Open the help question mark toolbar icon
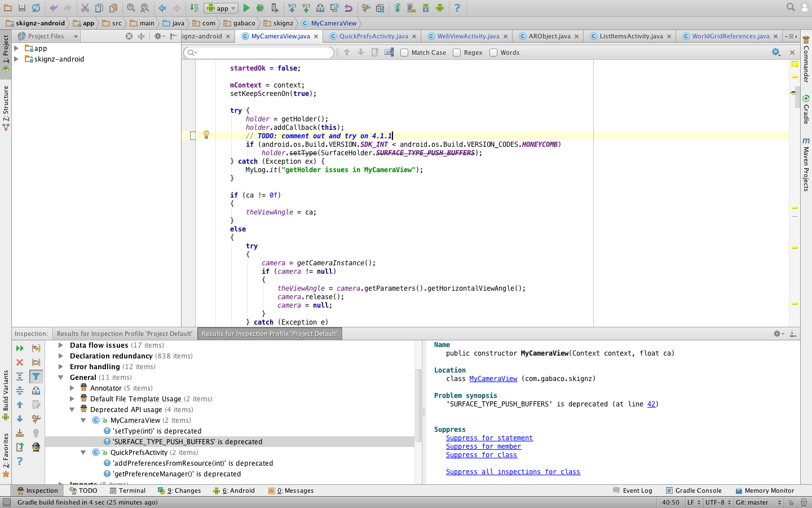The height and width of the screenshot is (508, 812). (x=457, y=8)
